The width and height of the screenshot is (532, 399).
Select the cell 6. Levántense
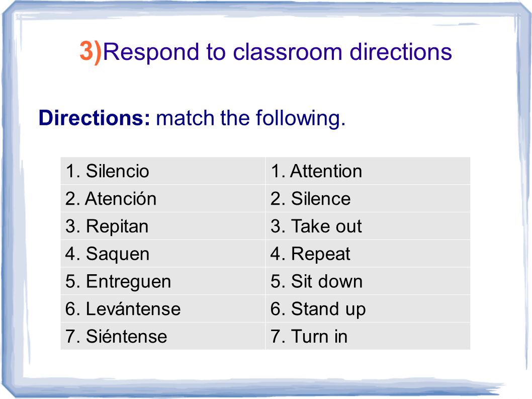(163, 308)
